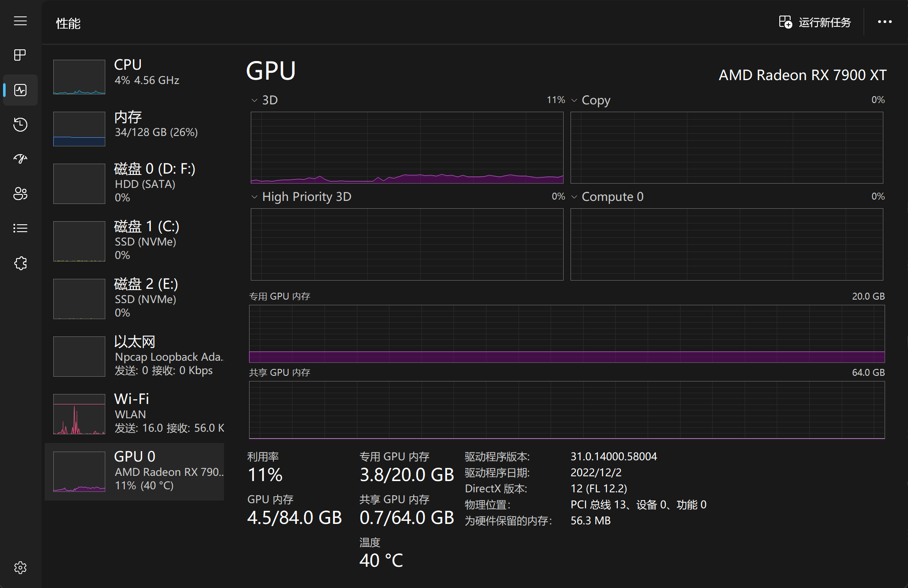The width and height of the screenshot is (908, 588).
Task: Click the PCI 总线 13 location value
Action: [639, 504]
